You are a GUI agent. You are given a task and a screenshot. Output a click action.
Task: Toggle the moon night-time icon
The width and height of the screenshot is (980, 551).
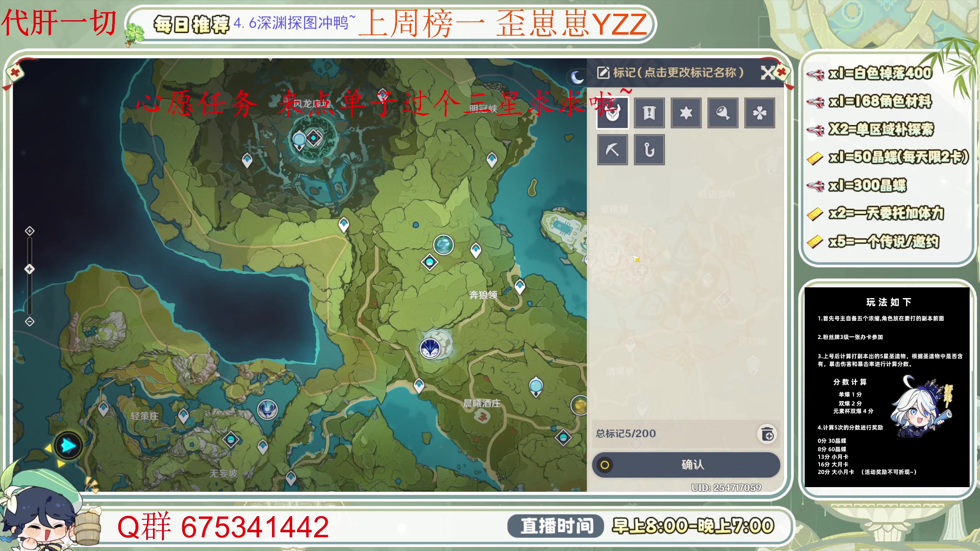tap(577, 78)
